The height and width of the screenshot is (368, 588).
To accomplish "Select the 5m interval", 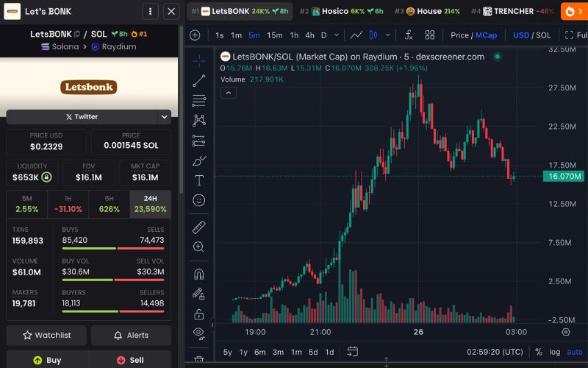I will pos(254,35).
